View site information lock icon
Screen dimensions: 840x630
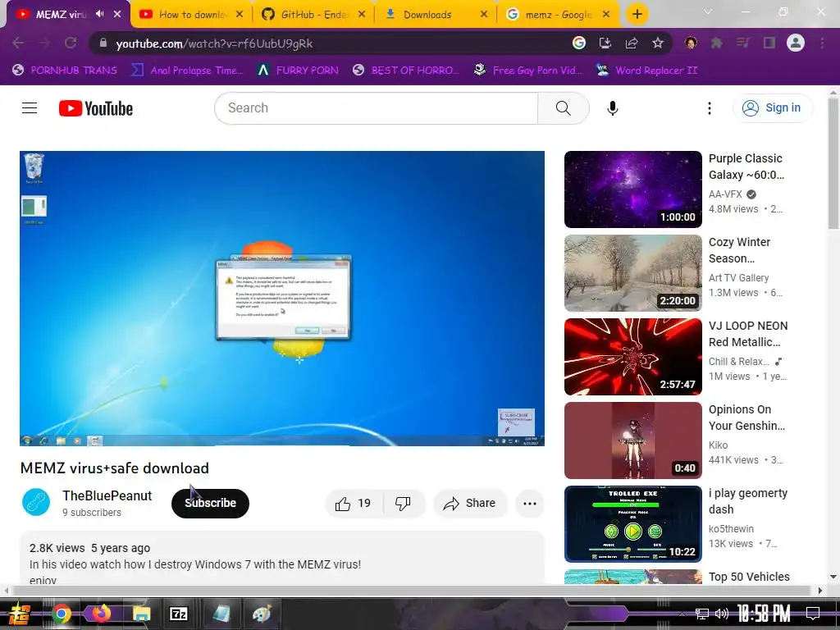click(x=103, y=43)
